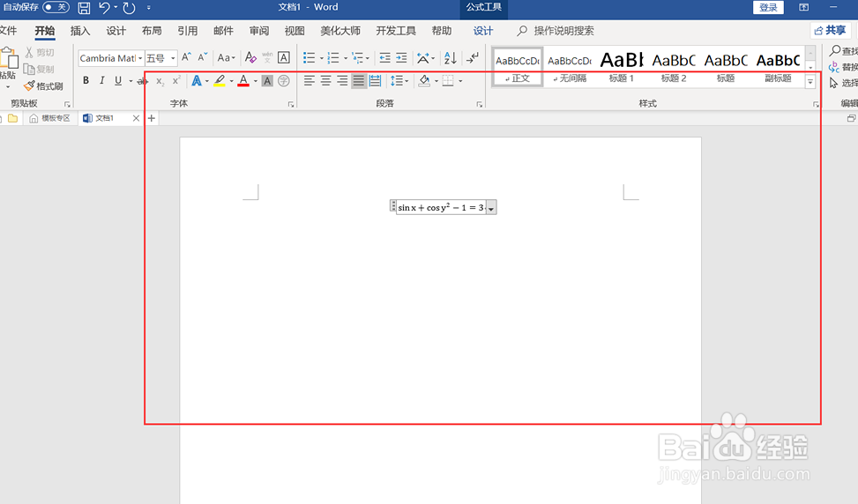Open line spacing dropdown

click(399, 81)
